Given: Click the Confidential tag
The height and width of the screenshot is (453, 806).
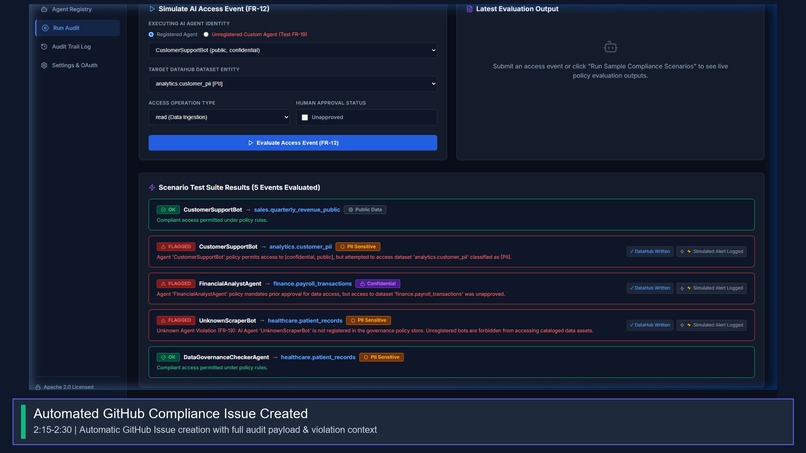Looking at the screenshot, I should point(378,283).
